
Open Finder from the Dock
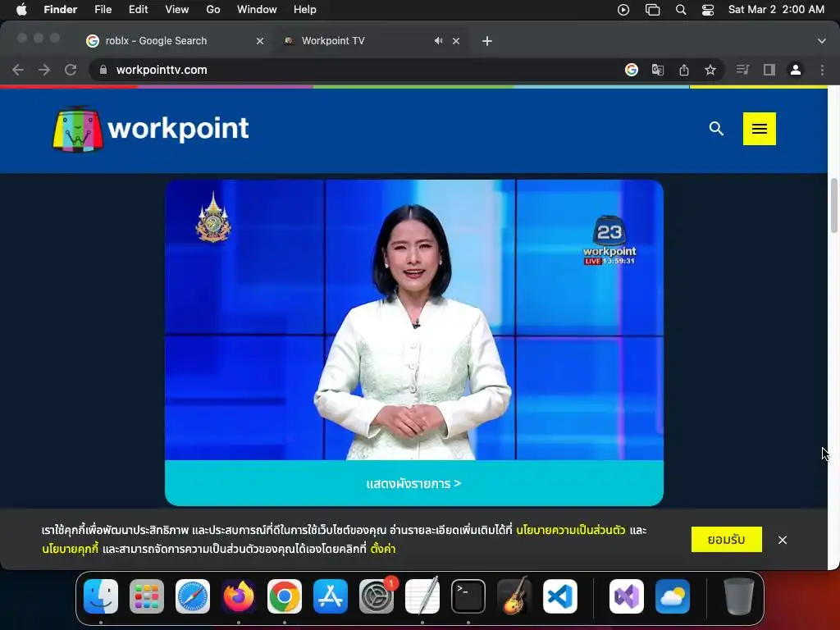(x=101, y=596)
